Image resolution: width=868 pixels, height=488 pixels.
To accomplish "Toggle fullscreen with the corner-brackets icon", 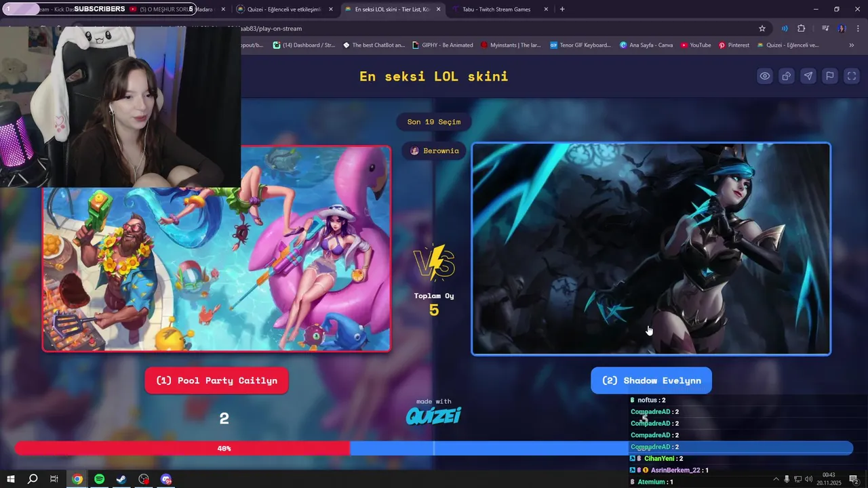I will (x=852, y=76).
